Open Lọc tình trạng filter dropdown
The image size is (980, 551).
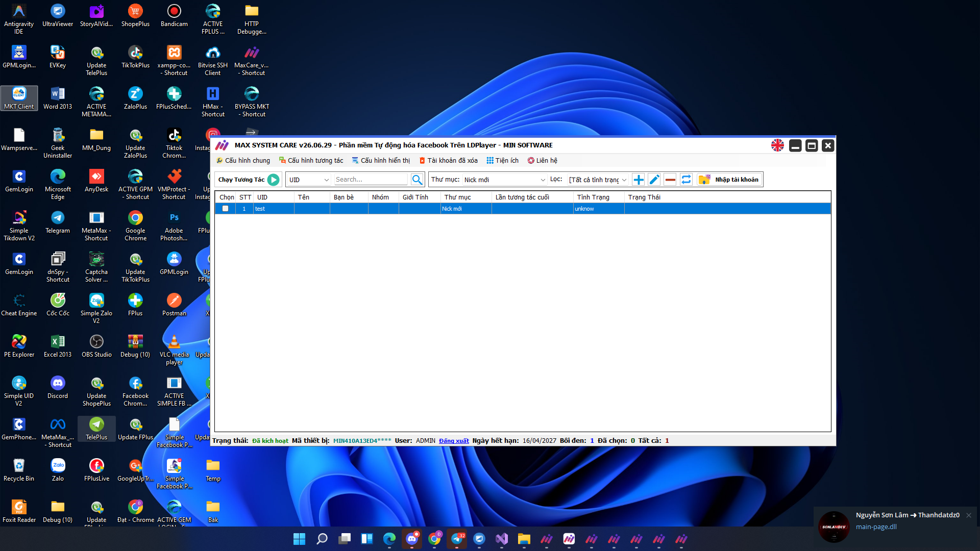[x=598, y=180]
